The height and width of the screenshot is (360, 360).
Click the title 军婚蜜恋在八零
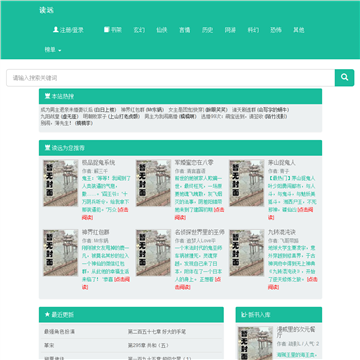[194, 163]
